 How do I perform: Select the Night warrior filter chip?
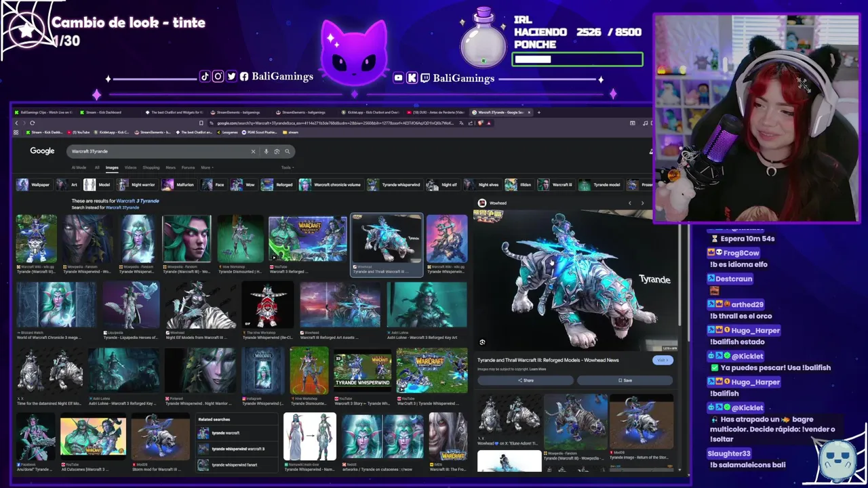coord(136,184)
